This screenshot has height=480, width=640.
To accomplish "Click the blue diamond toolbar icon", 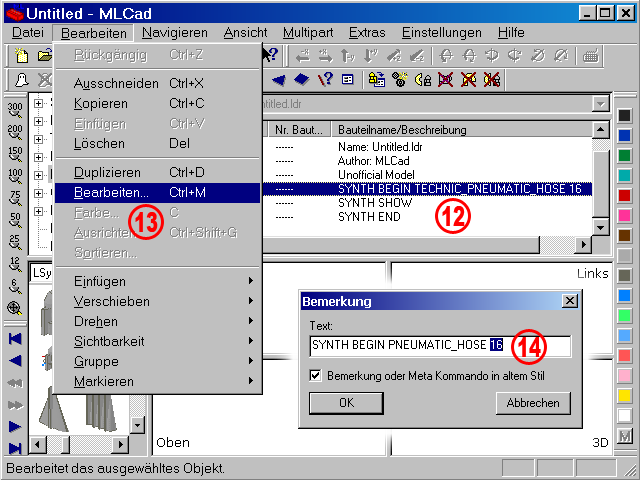I will click(x=302, y=80).
